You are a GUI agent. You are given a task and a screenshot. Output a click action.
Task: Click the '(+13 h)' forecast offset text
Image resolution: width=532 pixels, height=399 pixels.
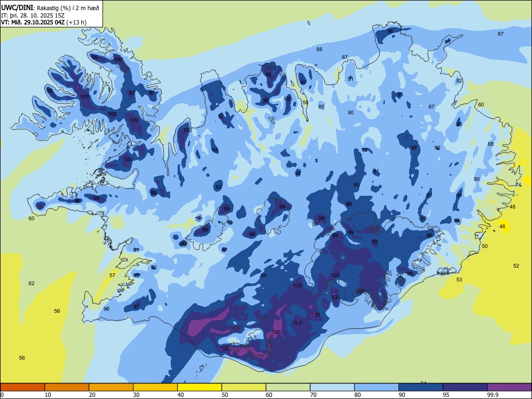coord(76,22)
